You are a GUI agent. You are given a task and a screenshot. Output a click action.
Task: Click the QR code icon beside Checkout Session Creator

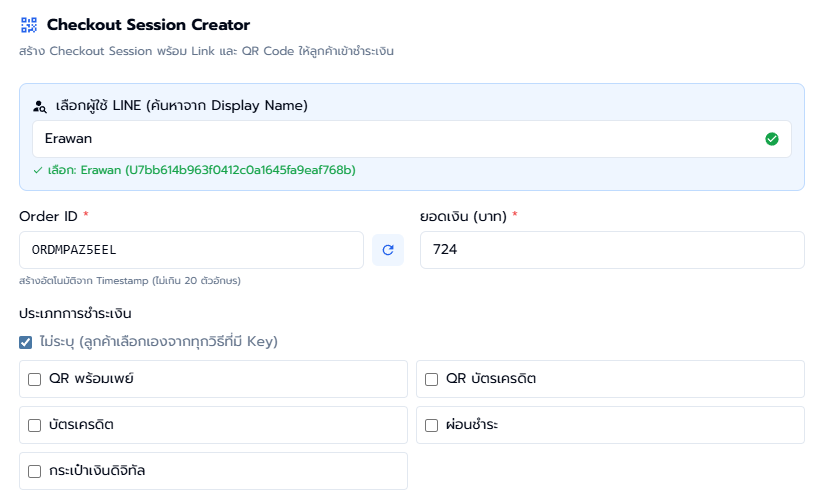(x=29, y=25)
